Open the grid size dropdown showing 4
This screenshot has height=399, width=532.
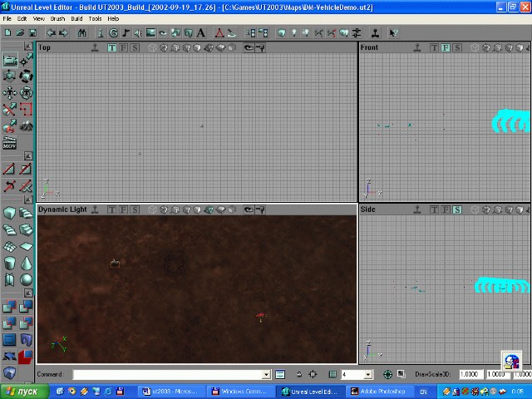coord(368,374)
